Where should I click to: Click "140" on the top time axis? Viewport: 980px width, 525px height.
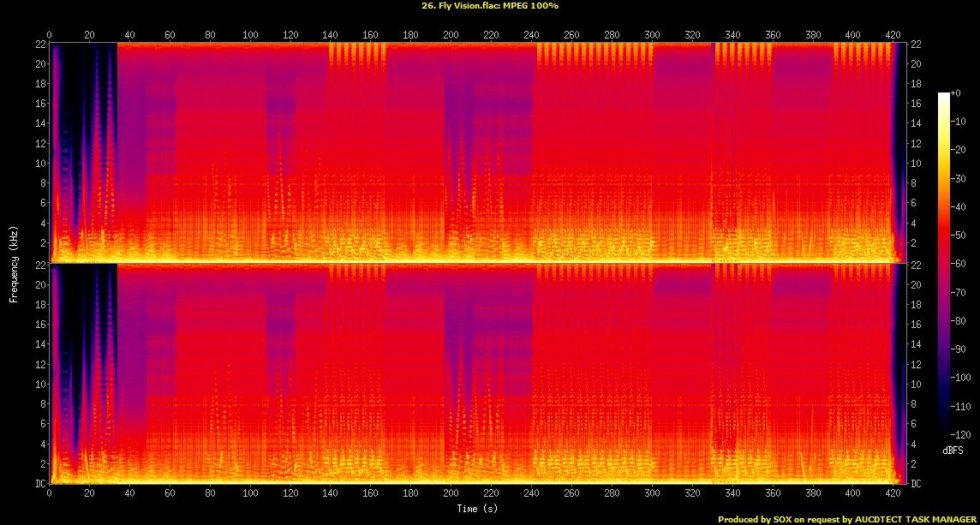point(331,35)
